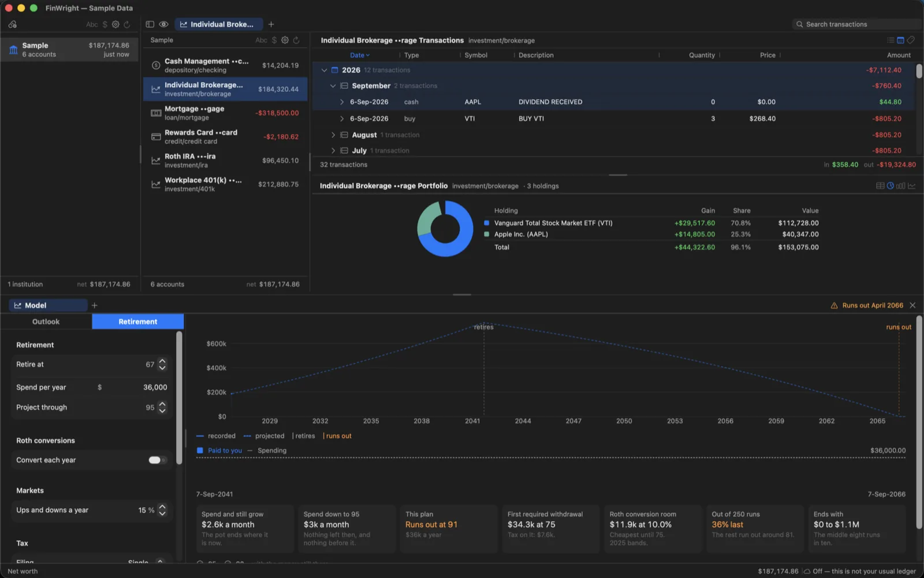The width and height of the screenshot is (924, 578).
Task: Click the runs-out warning triangle icon
Action: 834,305
